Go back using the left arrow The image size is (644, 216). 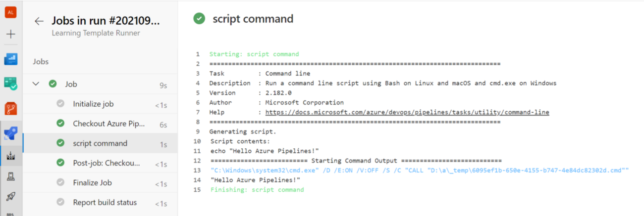pyautogui.click(x=39, y=21)
